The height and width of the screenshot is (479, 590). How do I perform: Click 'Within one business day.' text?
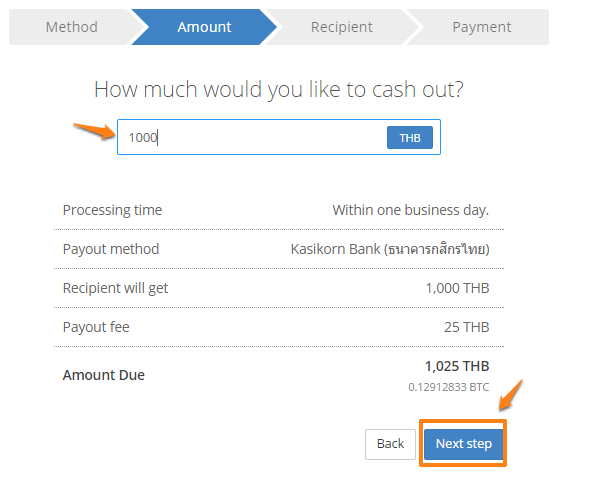point(411,210)
